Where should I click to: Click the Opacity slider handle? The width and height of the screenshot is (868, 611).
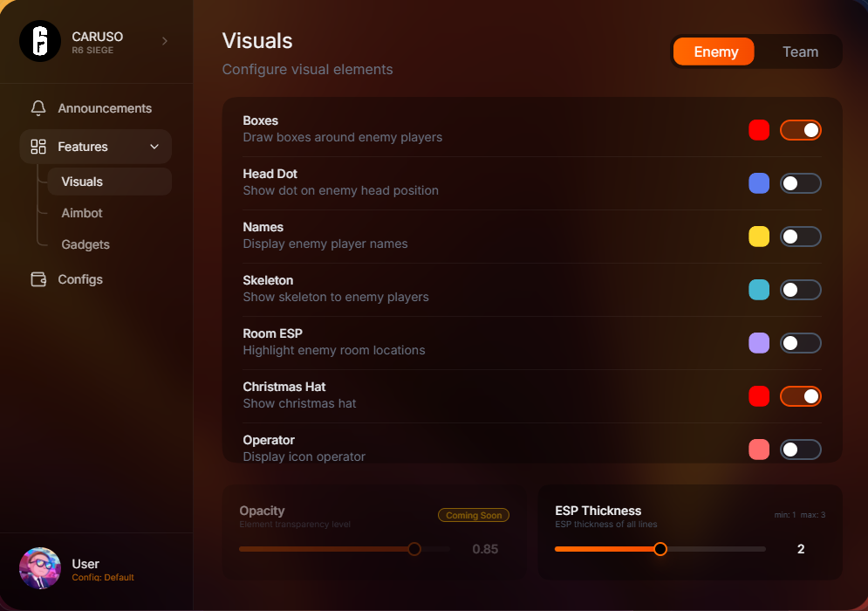tap(414, 549)
